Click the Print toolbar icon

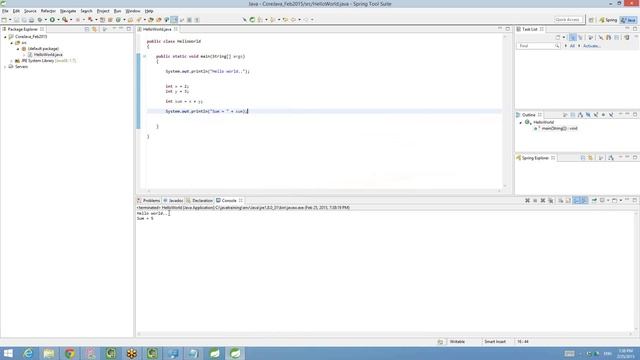click(31, 20)
